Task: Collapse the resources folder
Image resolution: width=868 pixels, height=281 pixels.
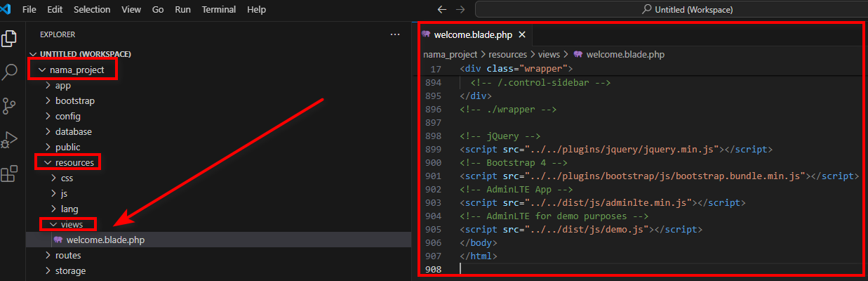Action: click(x=219, y=163)
